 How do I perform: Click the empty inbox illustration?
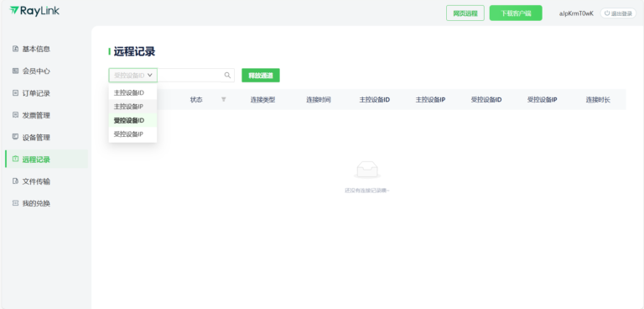click(366, 170)
